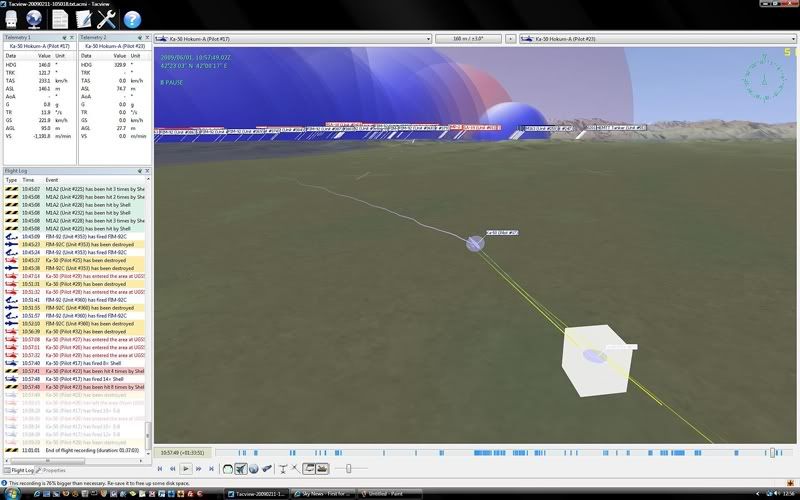The height and width of the screenshot is (500, 800).
Task: Jump to the start of the recording
Action: [161, 468]
